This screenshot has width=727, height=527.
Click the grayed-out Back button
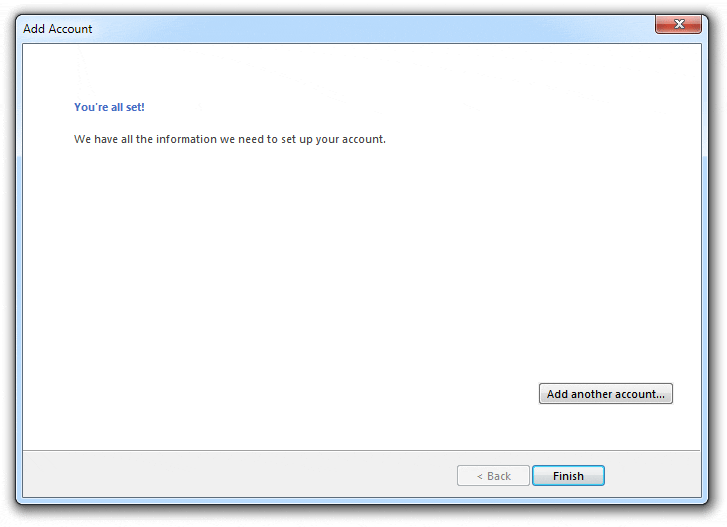[x=493, y=476]
